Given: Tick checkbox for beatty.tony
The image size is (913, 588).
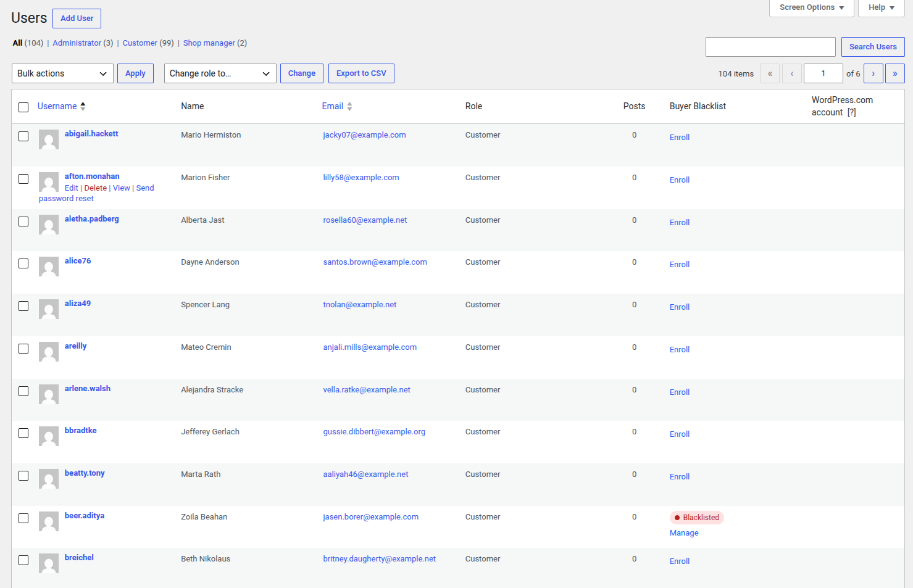Looking at the screenshot, I should [x=23, y=476].
